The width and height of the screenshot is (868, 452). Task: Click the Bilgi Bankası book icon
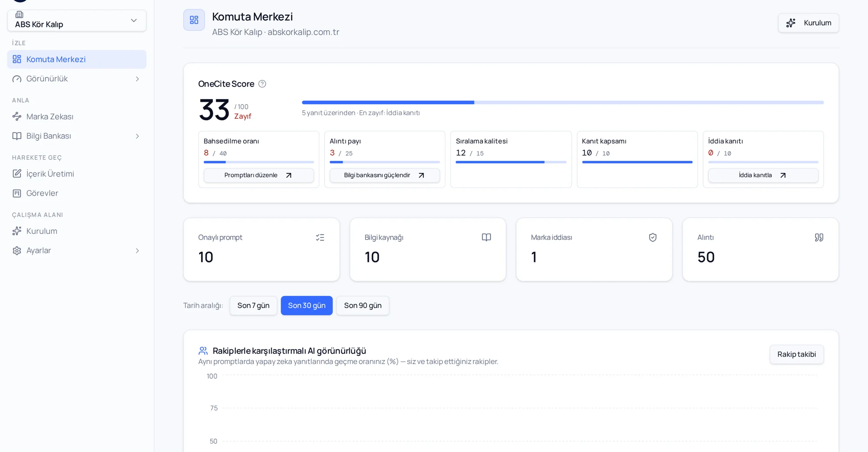click(17, 136)
